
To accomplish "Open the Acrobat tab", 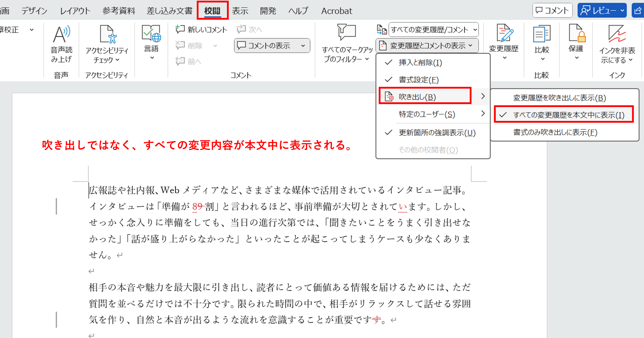I will coord(337,11).
